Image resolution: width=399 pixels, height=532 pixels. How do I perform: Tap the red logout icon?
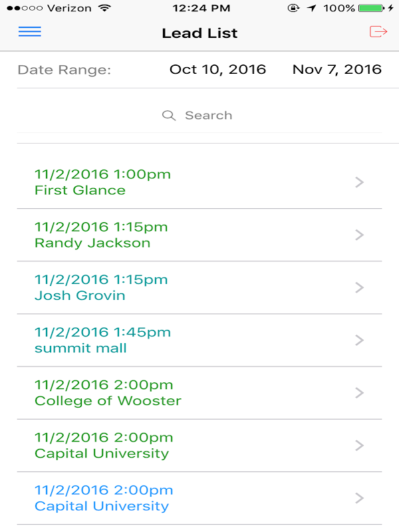click(378, 32)
